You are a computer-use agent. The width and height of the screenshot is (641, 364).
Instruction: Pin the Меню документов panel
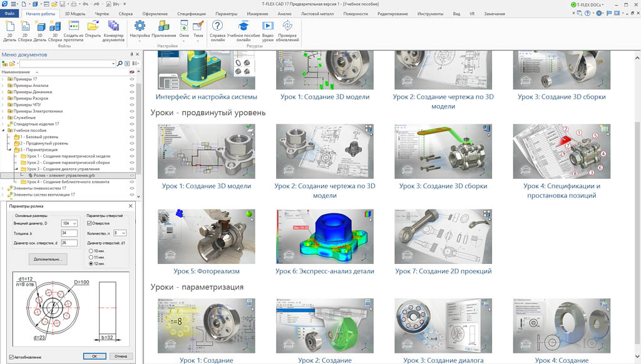[x=131, y=54]
